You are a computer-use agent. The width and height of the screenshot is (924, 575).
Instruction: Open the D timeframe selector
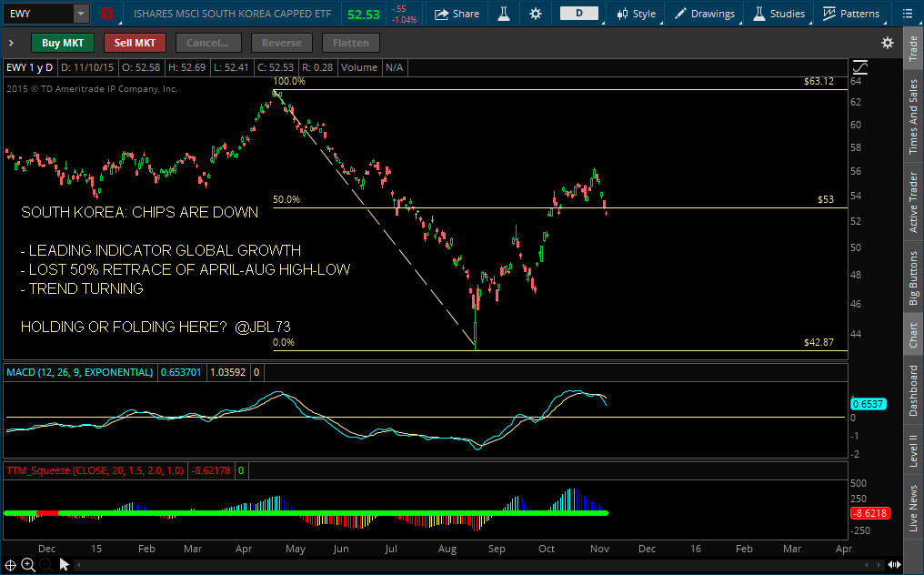[579, 13]
